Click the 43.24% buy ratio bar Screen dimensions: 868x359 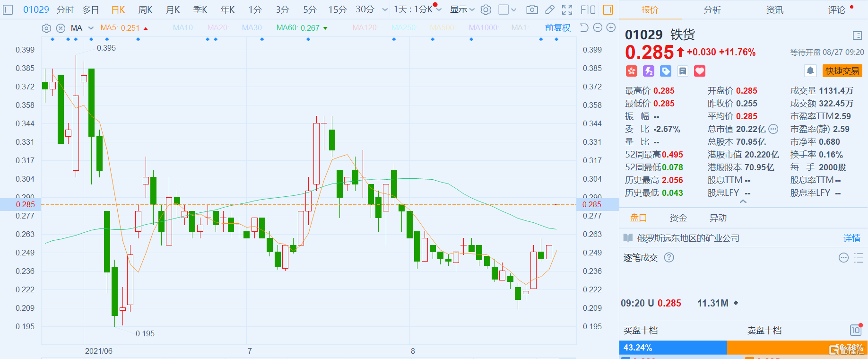[673, 348]
